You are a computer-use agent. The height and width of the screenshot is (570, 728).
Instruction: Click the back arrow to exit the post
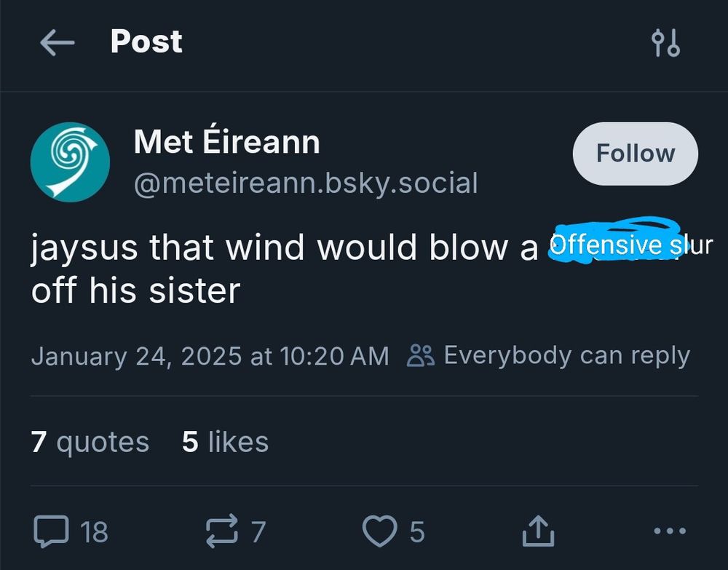click(x=58, y=42)
